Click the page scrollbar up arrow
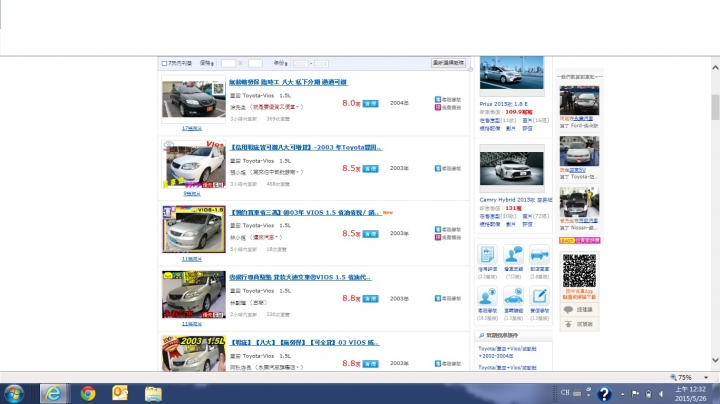Screen dimensions: 720x404 [x=715, y=68]
